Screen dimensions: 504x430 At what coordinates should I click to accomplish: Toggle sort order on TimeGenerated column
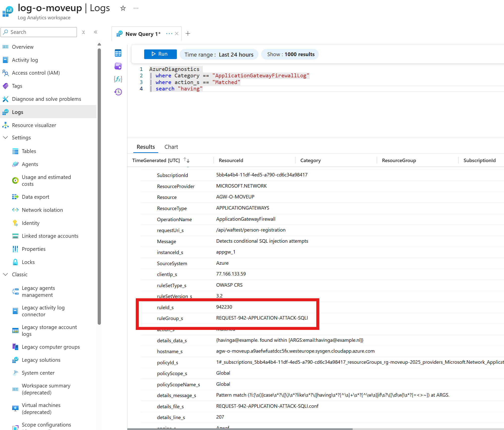186,160
